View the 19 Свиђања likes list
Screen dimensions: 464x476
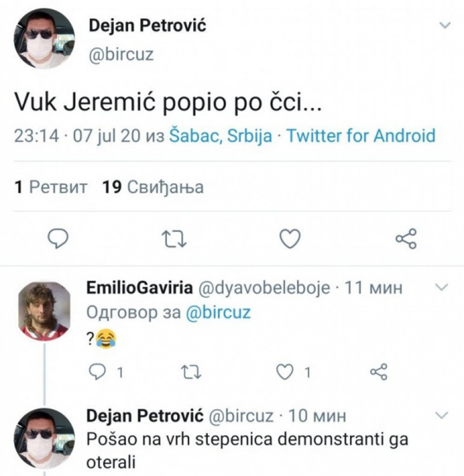(153, 187)
